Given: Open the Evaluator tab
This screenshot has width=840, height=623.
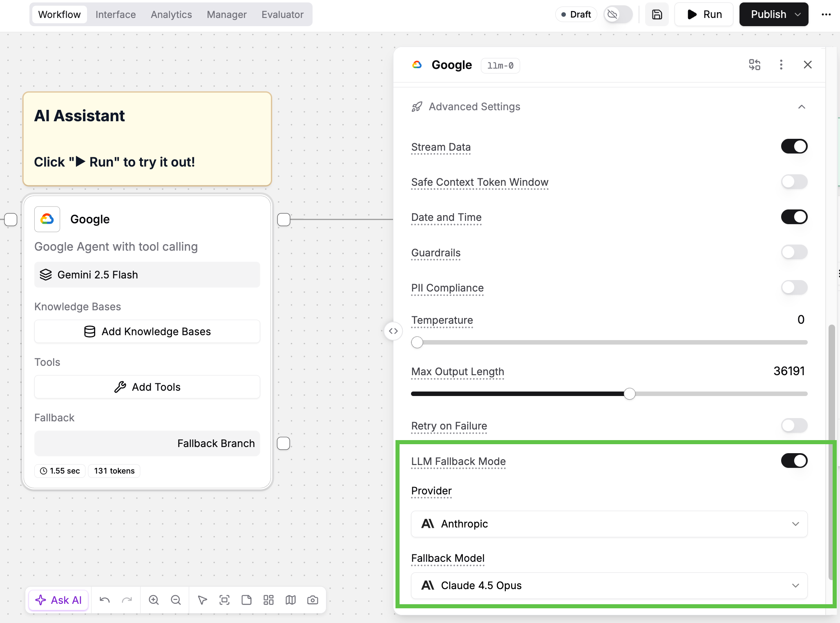Looking at the screenshot, I should point(282,15).
